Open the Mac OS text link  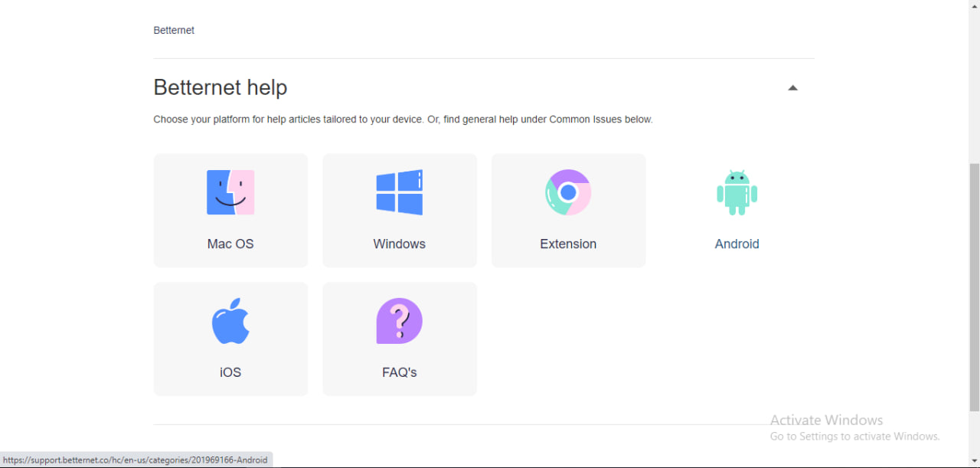coord(230,244)
